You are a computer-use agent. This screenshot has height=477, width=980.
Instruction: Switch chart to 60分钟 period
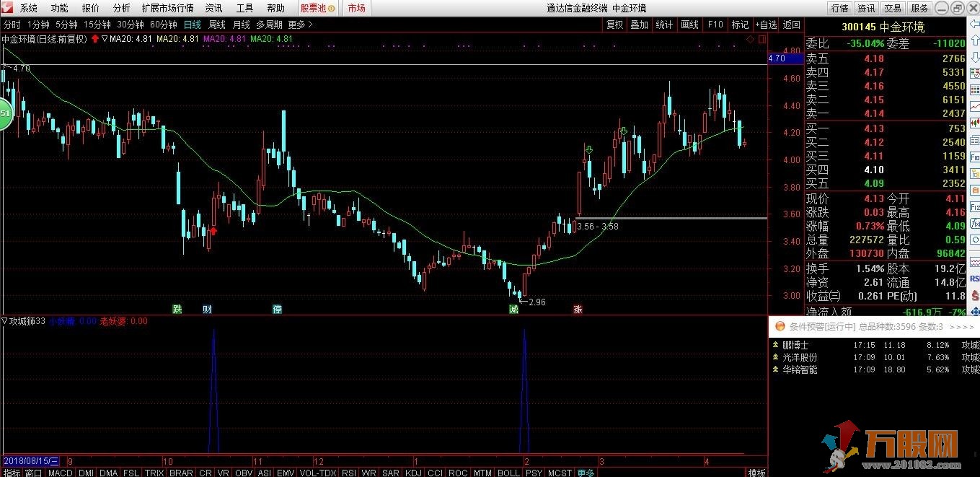[164, 25]
